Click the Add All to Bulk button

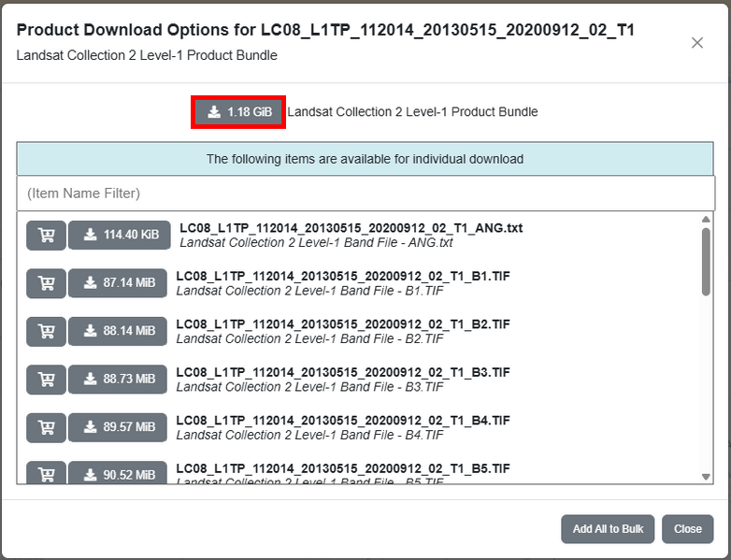click(x=608, y=529)
